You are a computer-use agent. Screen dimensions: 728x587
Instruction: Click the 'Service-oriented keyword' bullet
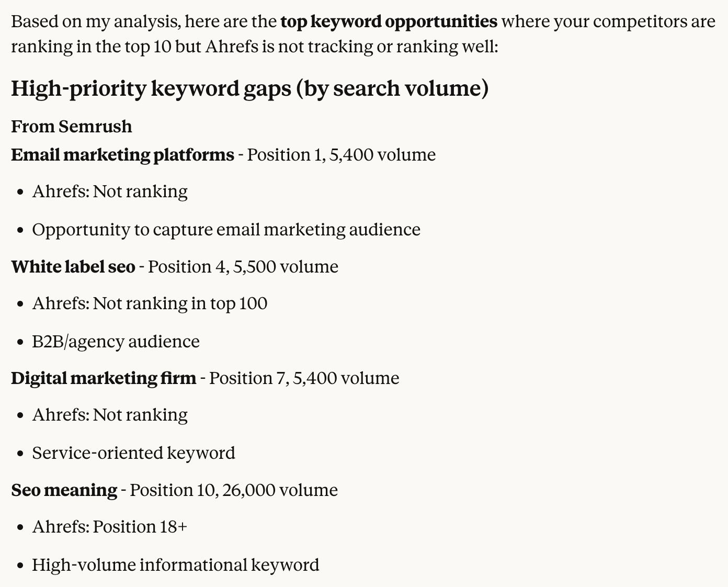coord(133,453)
